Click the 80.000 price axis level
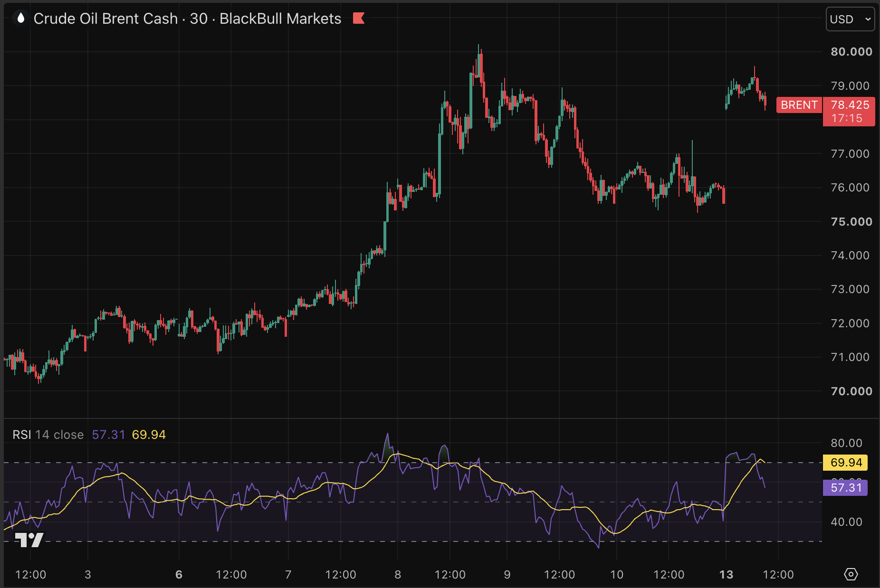Screen dimensions: 880x588 (x=851, y=52)
